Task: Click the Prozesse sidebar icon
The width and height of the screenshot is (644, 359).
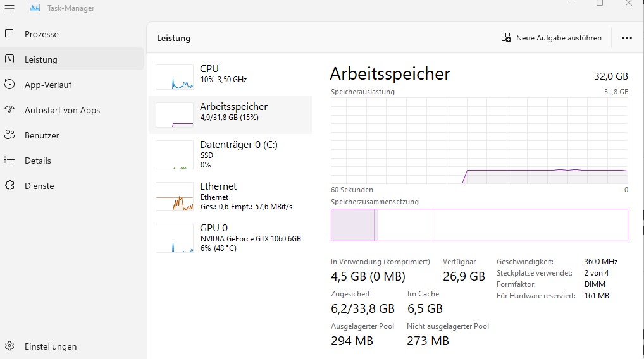Action: pos(9,34)
